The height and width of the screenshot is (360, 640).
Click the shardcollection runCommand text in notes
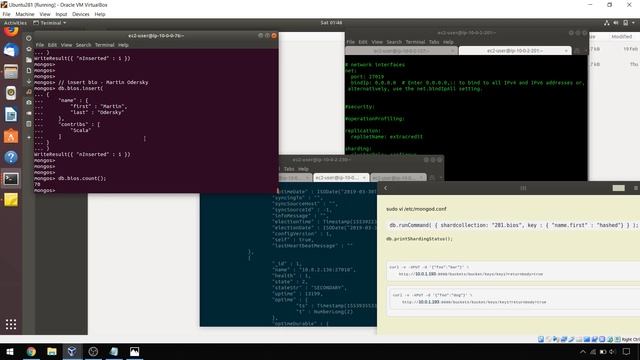point(514,225)
